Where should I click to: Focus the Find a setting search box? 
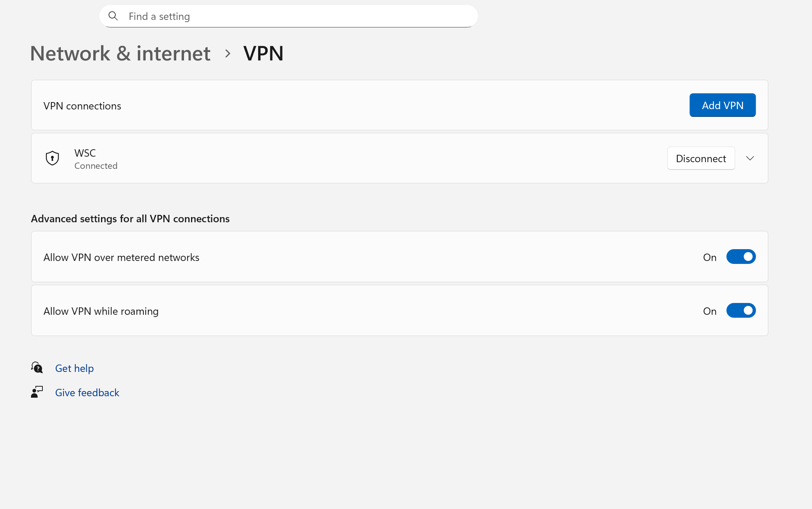click(x=289, y=16)
